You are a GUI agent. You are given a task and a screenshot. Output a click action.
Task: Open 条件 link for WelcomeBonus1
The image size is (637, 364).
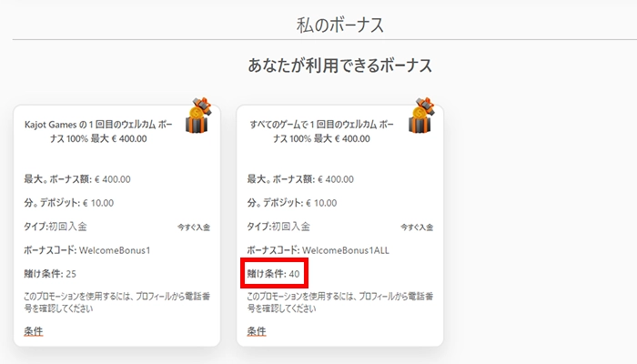tap(34, 330)
